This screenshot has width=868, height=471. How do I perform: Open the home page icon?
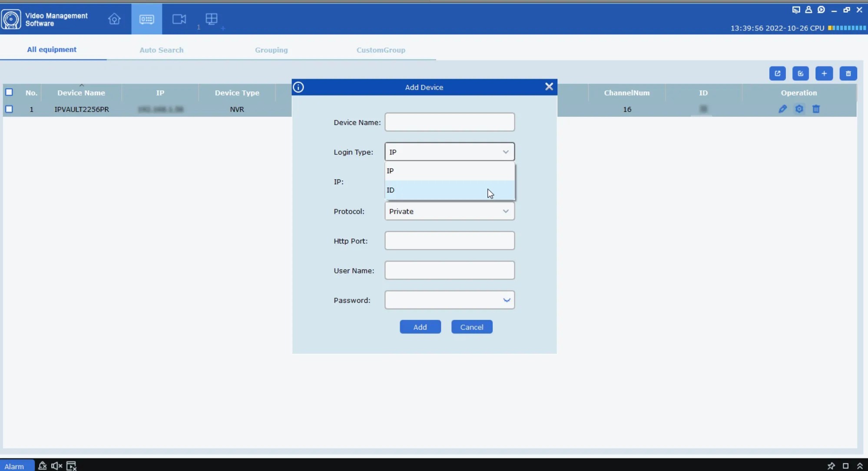[114, 19]
